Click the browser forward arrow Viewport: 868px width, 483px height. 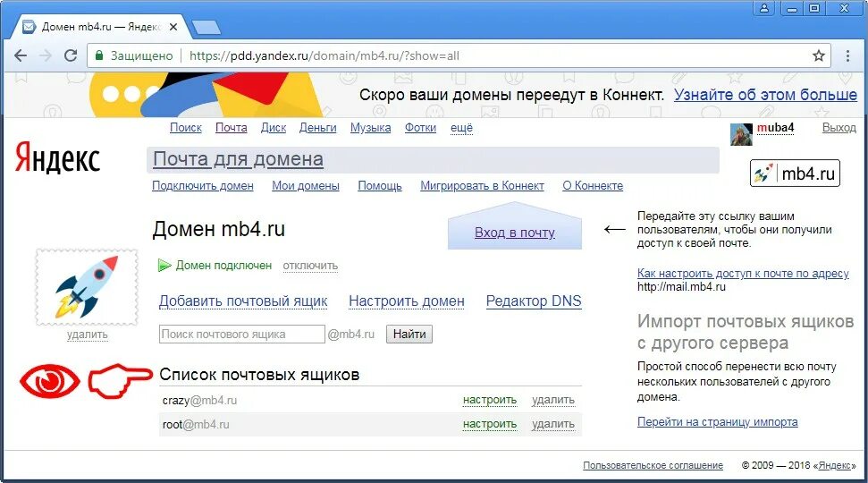tap(46, 55)
